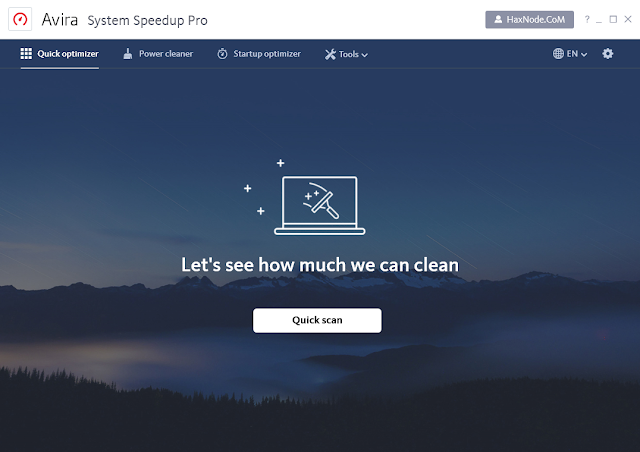This screenshot has width=640, height=452.
Task: Open the Quick optimizer tab
Action: [60, 54]
